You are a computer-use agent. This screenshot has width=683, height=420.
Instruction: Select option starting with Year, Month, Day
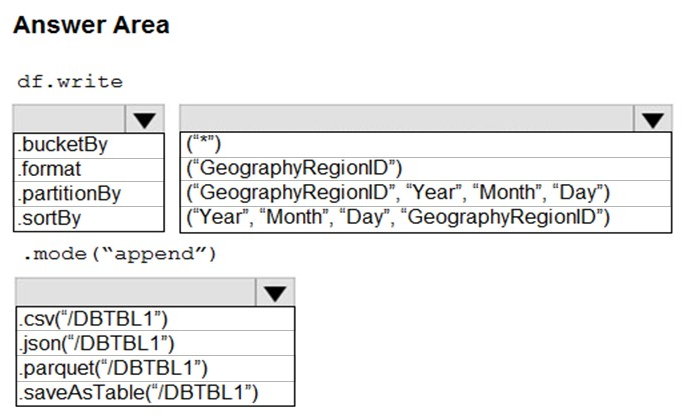click(426, 219)
